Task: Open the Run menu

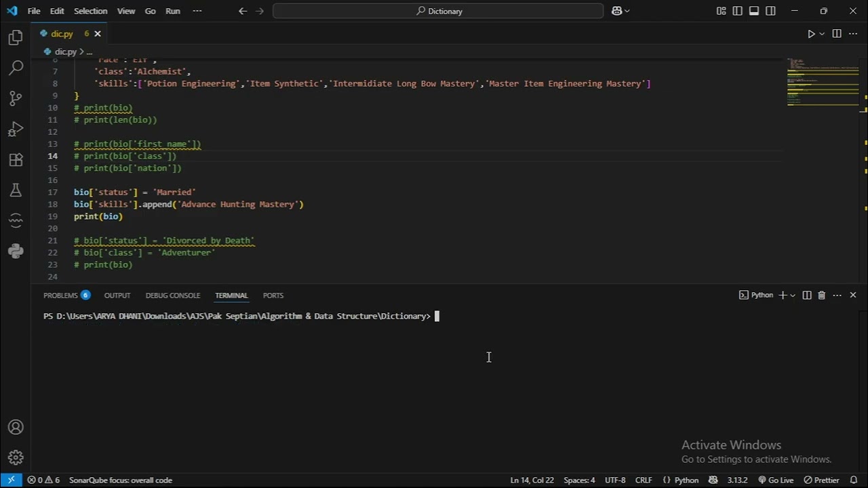Action: pos(173,11)
